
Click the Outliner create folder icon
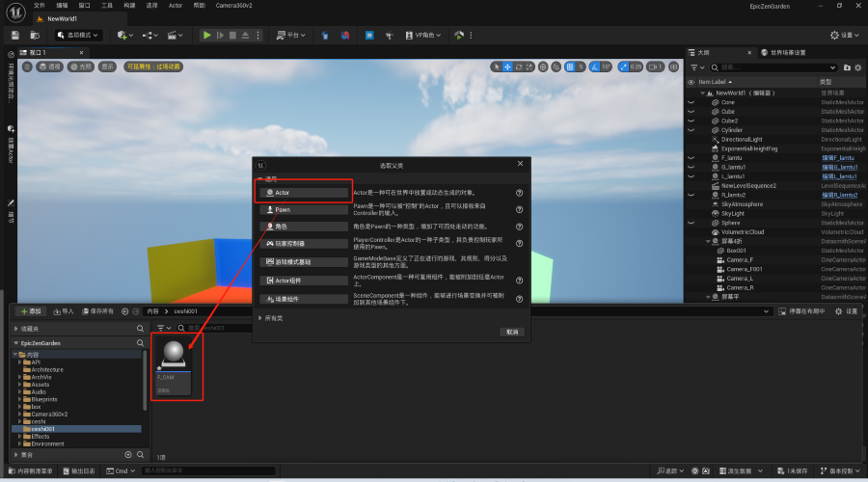coord(847,67)
